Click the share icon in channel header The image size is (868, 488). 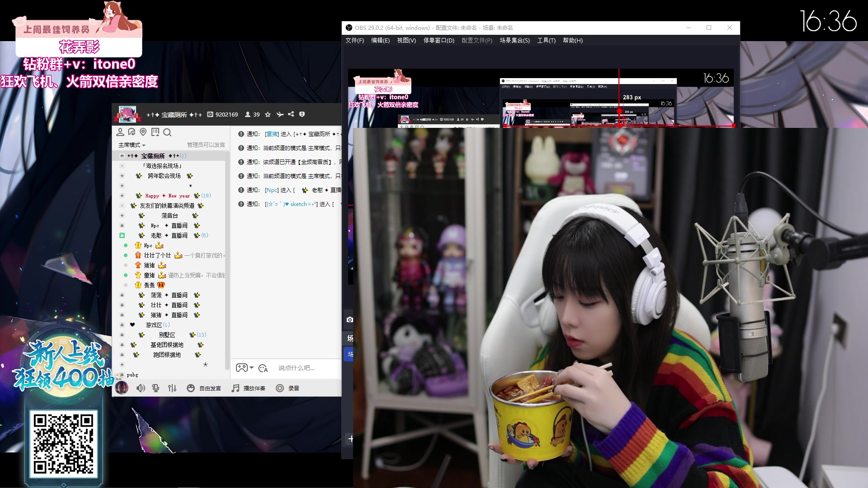pyautogui.click(x=291, y=114)
